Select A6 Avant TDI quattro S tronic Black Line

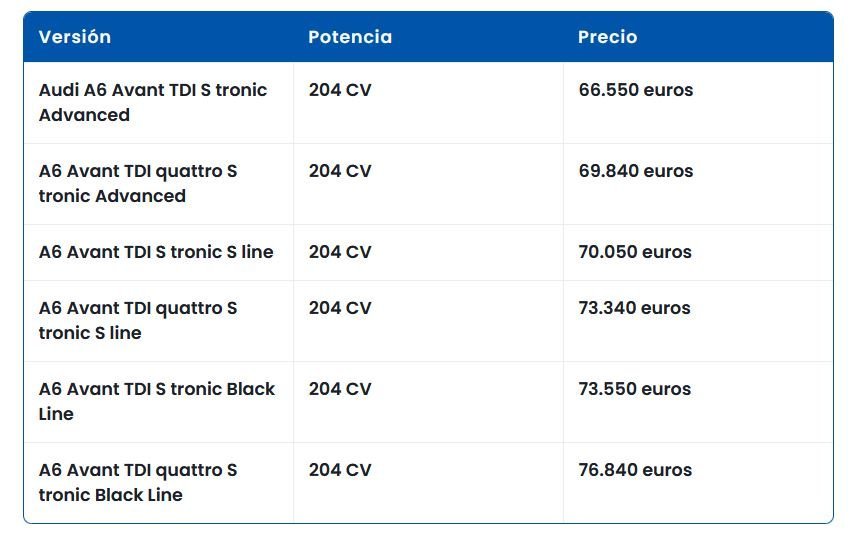(x=138, y=482)
